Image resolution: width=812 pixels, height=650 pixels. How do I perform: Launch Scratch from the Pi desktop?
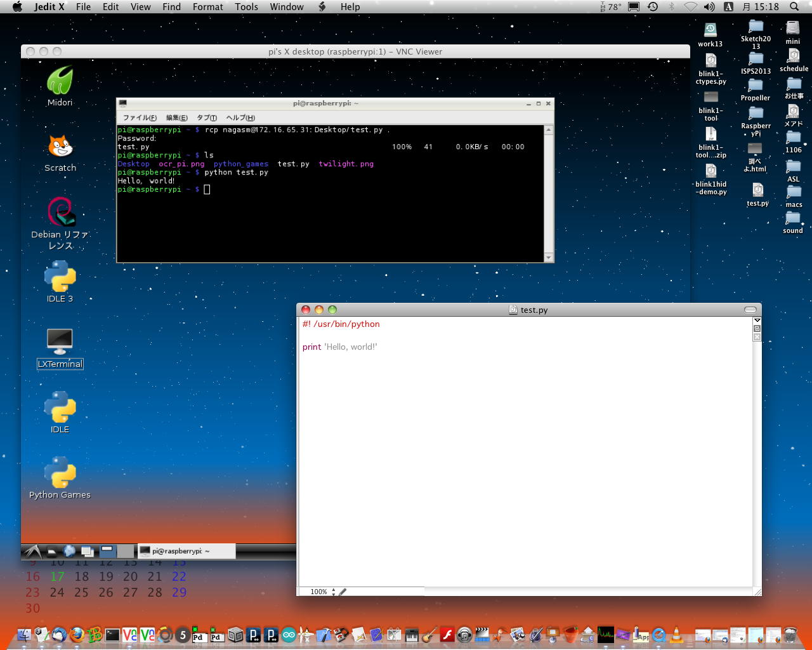(x=60, y=147)
